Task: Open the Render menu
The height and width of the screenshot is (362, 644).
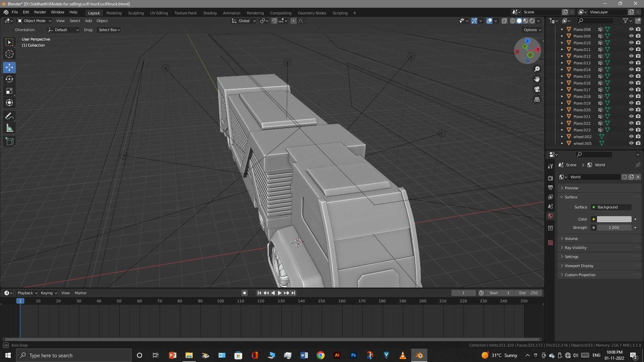Action: click(40, 12)
